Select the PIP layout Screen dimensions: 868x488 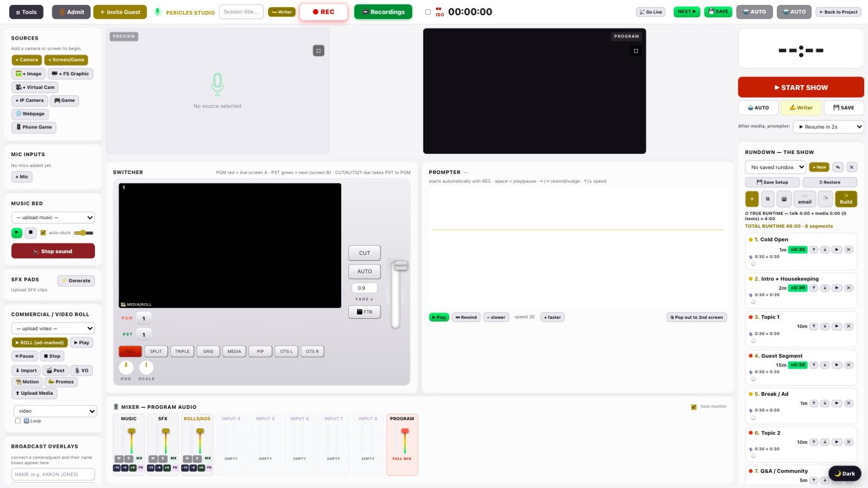[260, 351]
